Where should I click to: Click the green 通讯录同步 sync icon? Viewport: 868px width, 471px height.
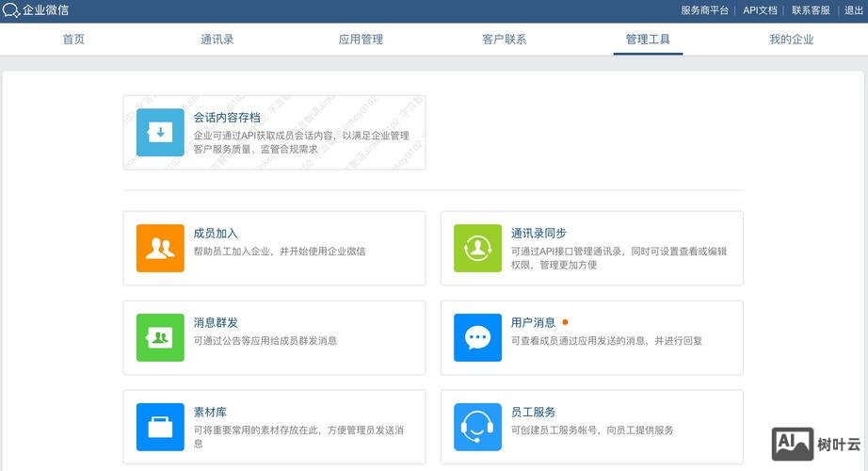pyautogui.click(x=477, y=249)
